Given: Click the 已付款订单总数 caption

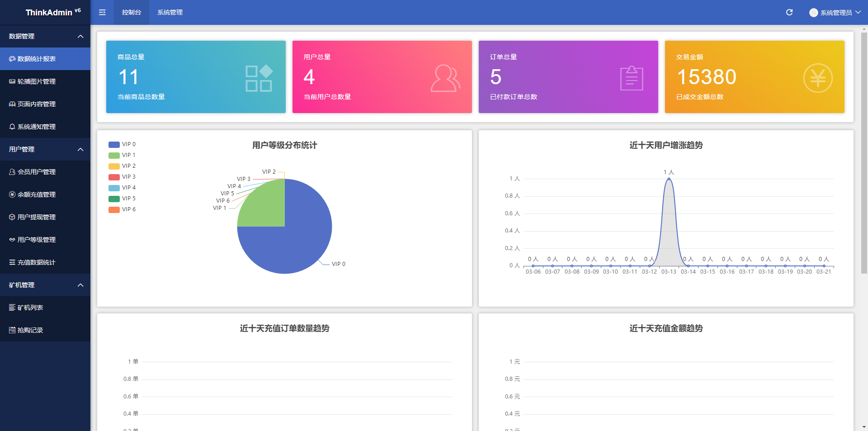Looking at the screenshot, I should (514, 97).
